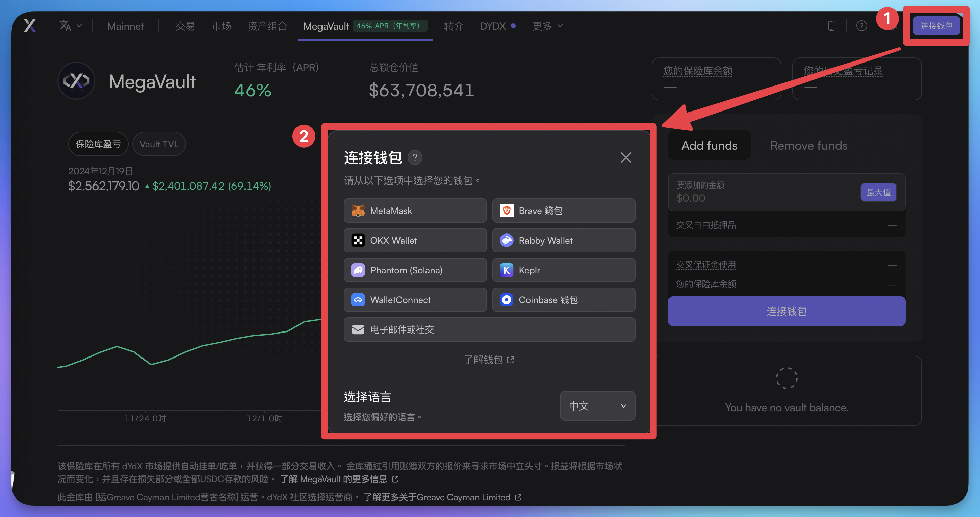This screenshot has height=517, width=980.
Task: Expand the 更多 menu
Action: (x=547, y=26)
